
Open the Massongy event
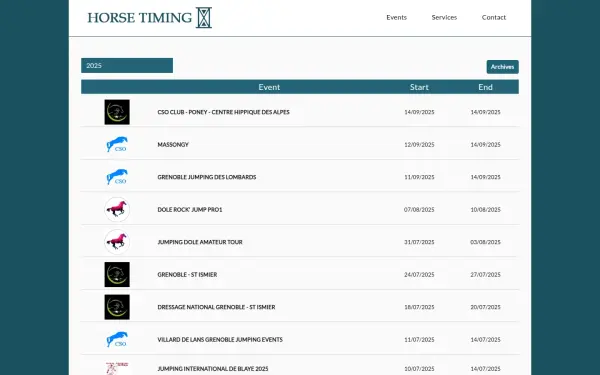(173, 145)
